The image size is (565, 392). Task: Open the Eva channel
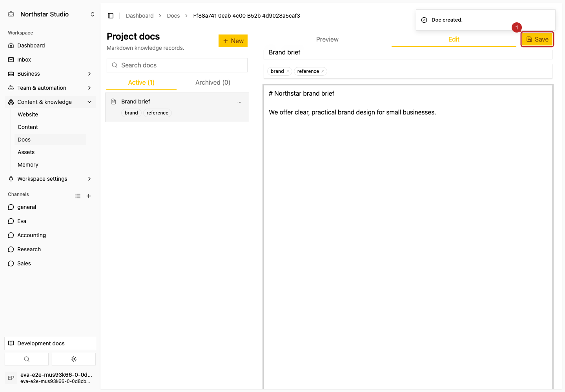[x=50, y=221]
